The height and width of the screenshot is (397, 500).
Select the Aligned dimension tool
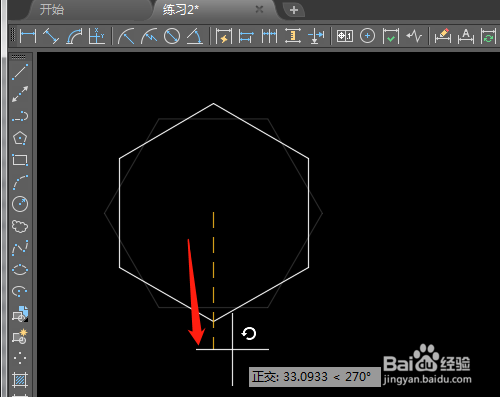51,36
